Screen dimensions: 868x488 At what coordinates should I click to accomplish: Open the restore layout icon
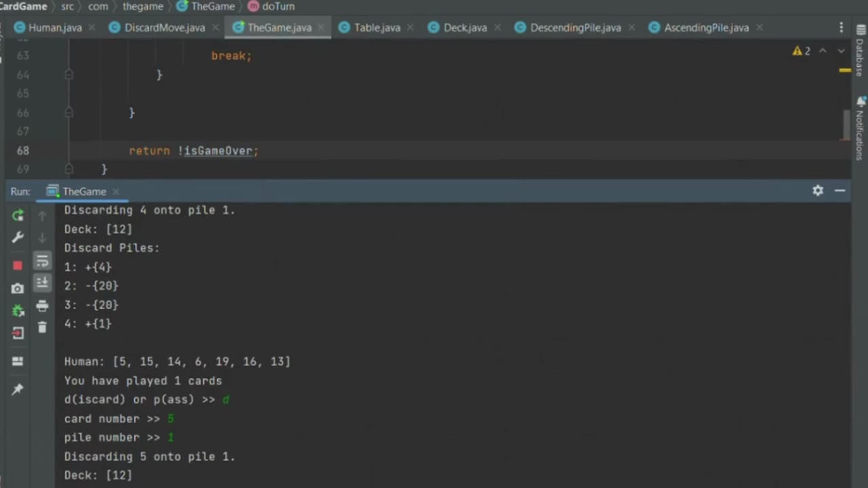coord(18,361)
